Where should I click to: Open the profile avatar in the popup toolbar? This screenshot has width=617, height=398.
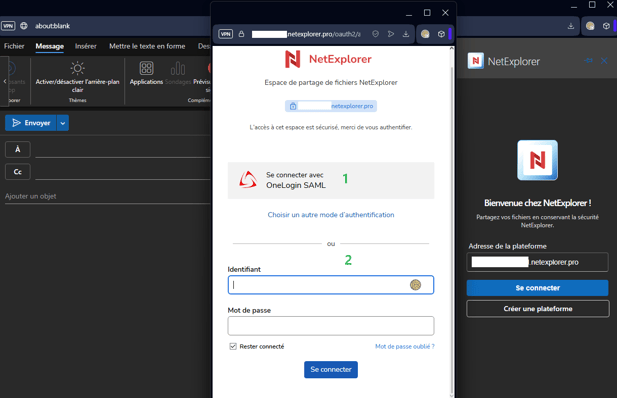tap(425, 34)
